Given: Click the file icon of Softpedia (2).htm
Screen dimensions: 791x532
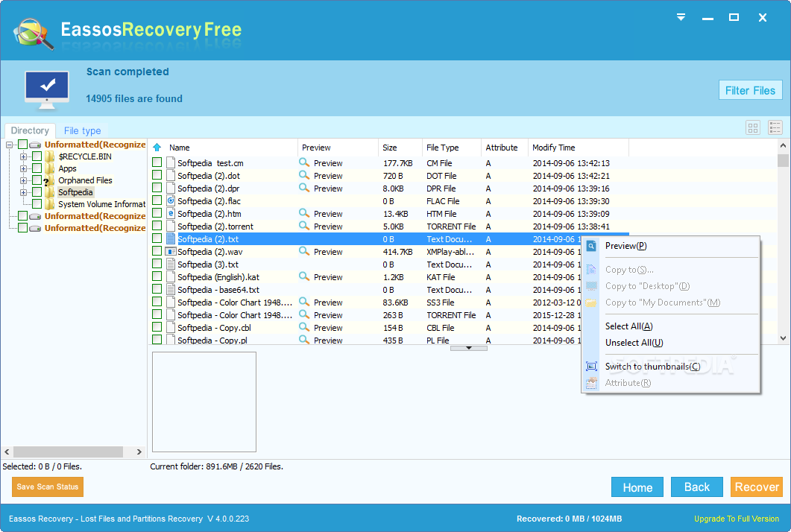Looking at the screenshot, I should click(171, 213).
